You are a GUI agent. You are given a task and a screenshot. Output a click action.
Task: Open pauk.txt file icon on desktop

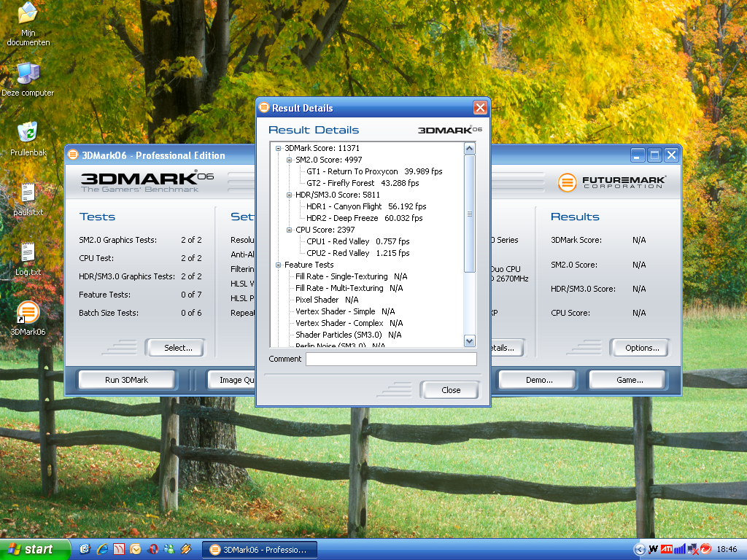coord(28,198)
